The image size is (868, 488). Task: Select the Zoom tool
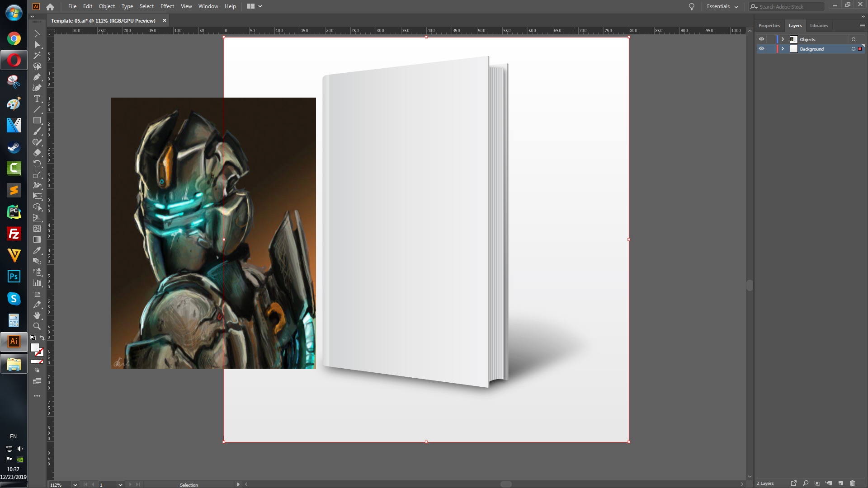click(37, 326)
